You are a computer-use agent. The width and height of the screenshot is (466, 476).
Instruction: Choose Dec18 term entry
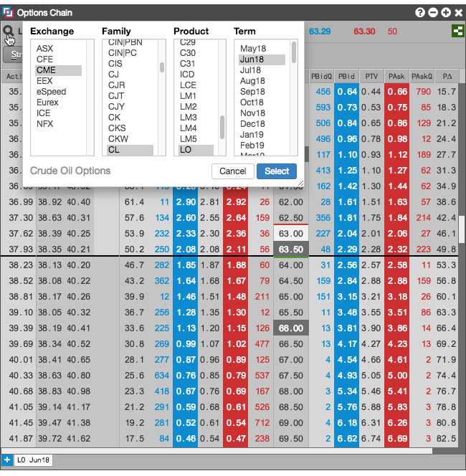coord(252,124)
